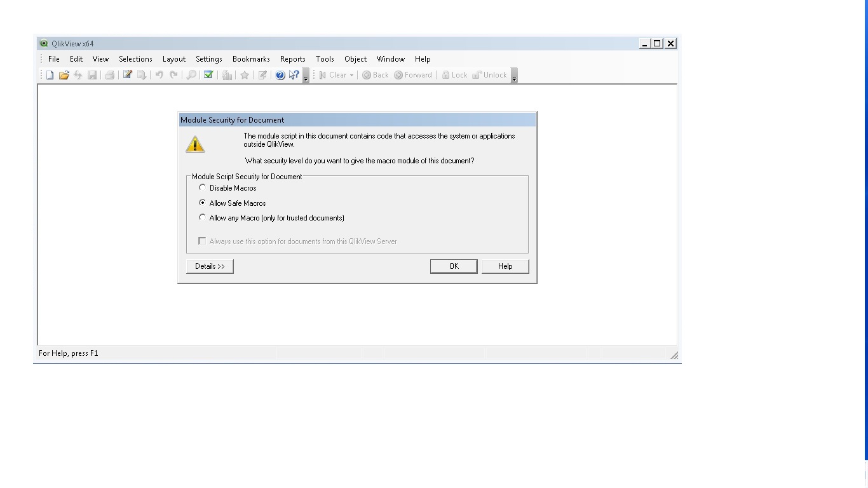Viewport: 868px width, 488px height.
Task: Expand dialog with Details >> button
Action: (210, 266)
